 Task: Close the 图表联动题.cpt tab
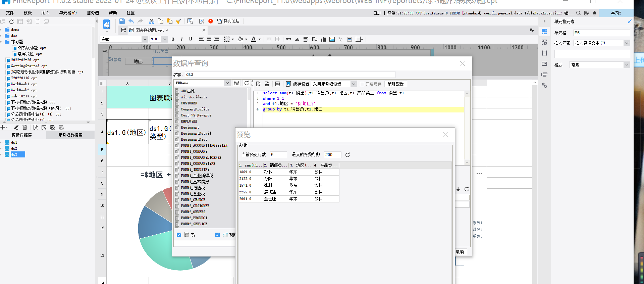pyautogui.click(x=204, y=30)
